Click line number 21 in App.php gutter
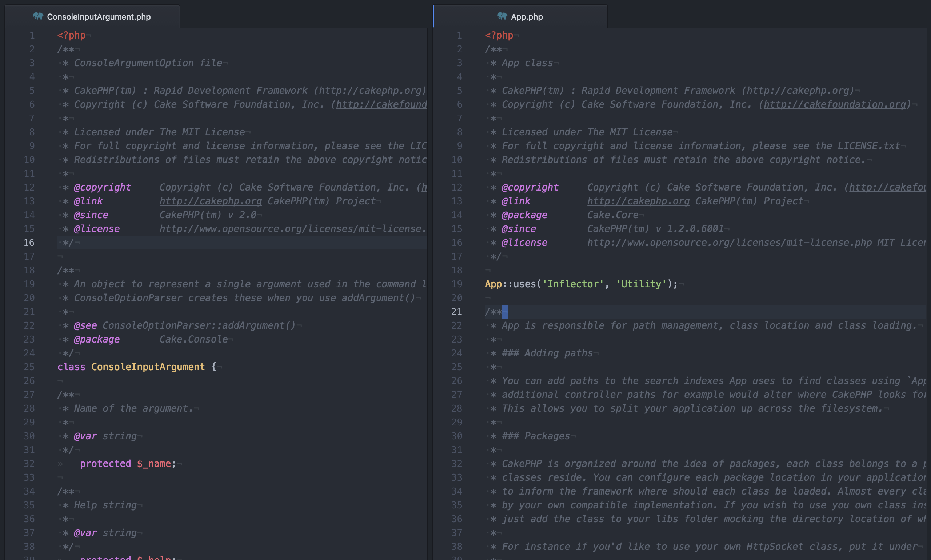Image resolution: width=931 pixels, height=560 pixels. pos(457,312)
